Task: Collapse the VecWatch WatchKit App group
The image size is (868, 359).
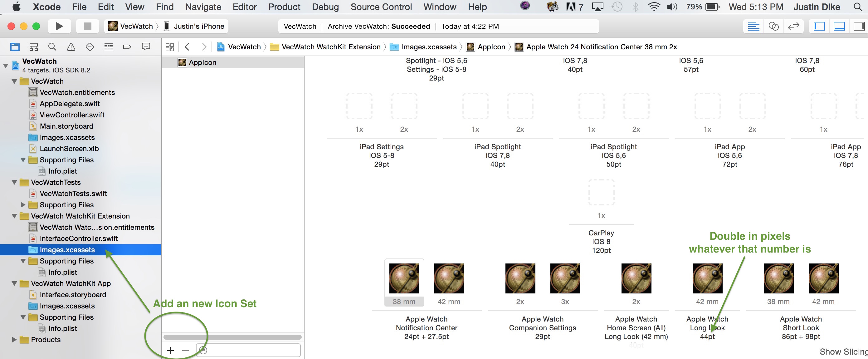Action: [x=14, y=283]
